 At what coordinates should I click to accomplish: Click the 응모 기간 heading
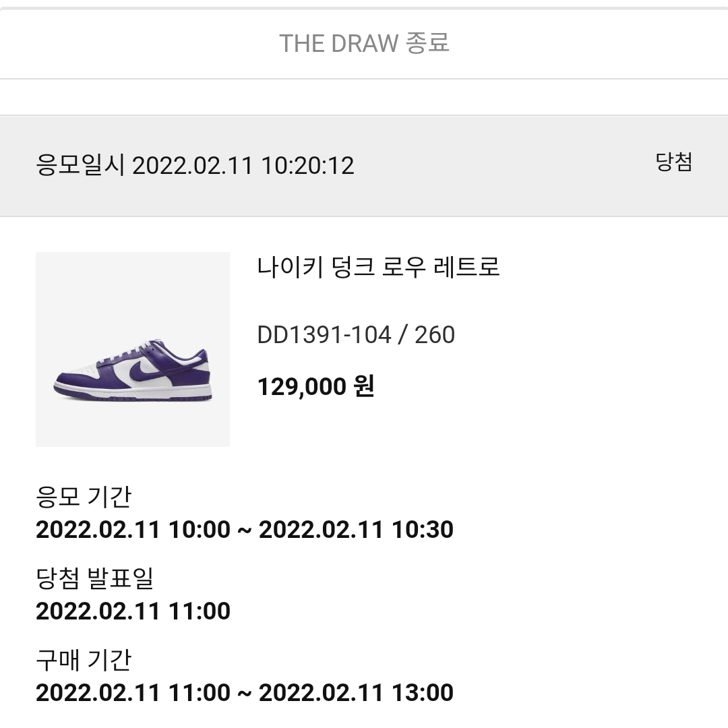[x=84, y=497]
